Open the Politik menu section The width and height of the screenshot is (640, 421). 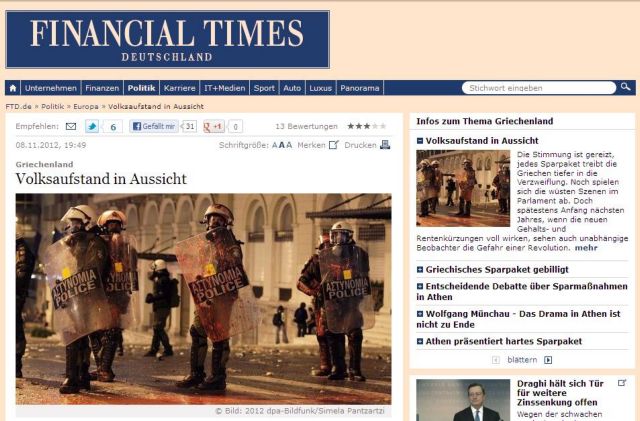pyautogui.click(x=141, y=88)
